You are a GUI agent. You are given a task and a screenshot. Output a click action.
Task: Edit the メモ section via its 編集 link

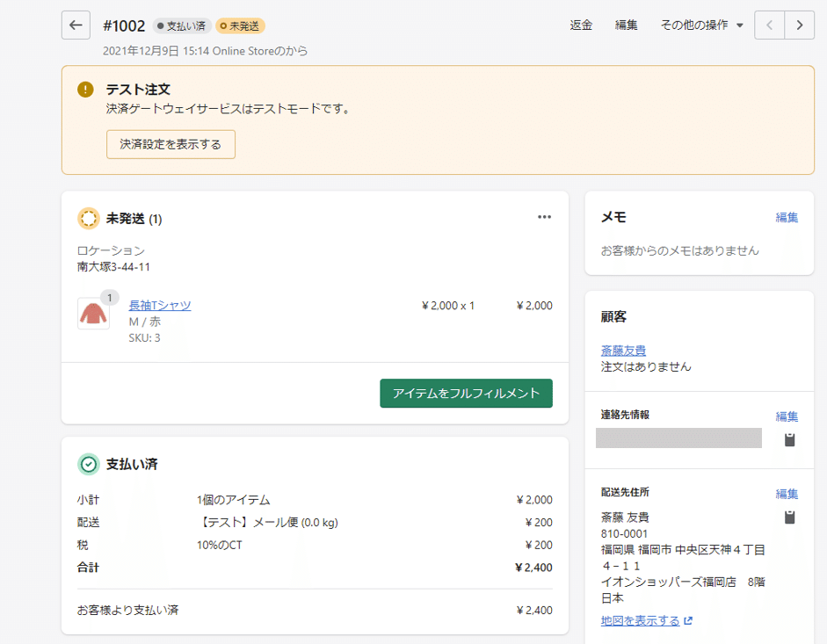[x=787, y=217]
